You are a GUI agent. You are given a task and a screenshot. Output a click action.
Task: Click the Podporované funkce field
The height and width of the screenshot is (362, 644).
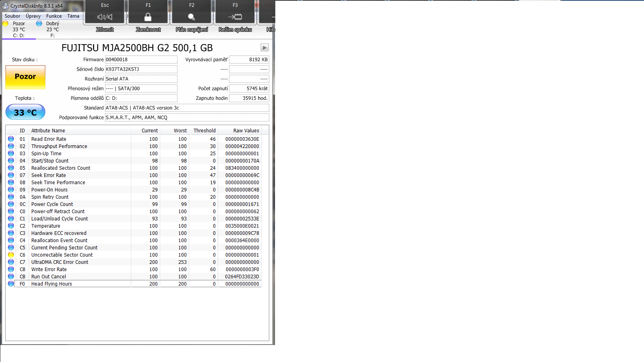187,117
